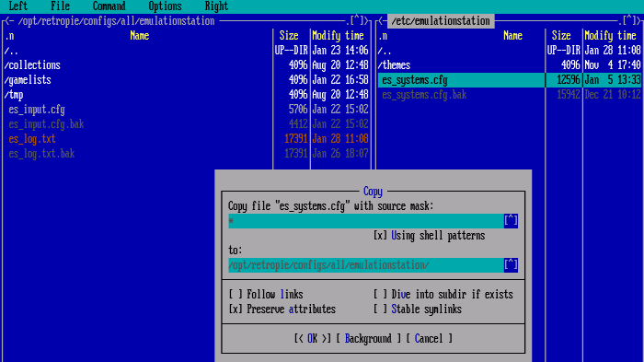Click right panel back arrow '<-'
This screenshot has width=644, height=362.
tap(383, 20)
